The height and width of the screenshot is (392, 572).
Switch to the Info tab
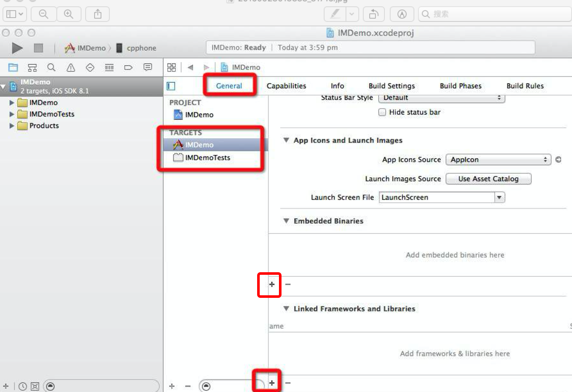click(x=337, y=86)
